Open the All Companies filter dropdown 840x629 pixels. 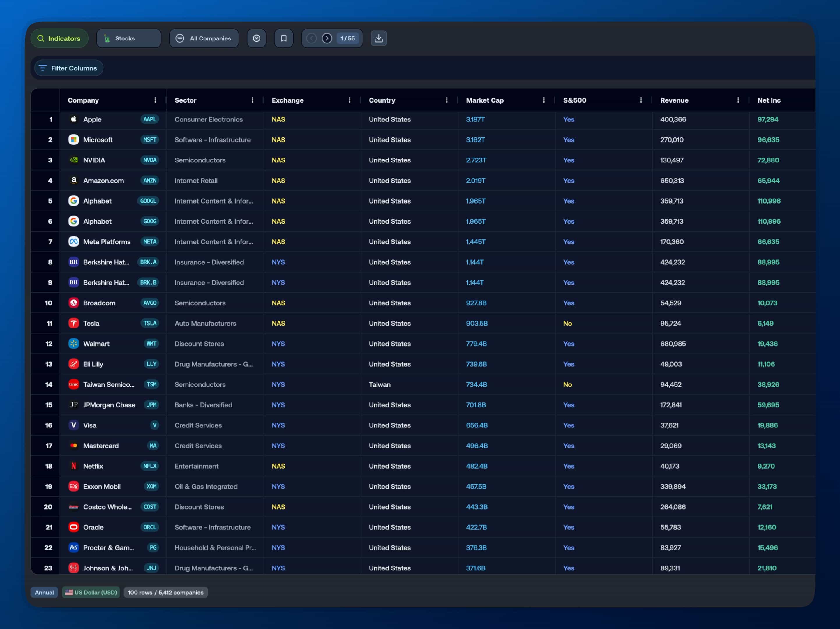click(x=204, y=38)
